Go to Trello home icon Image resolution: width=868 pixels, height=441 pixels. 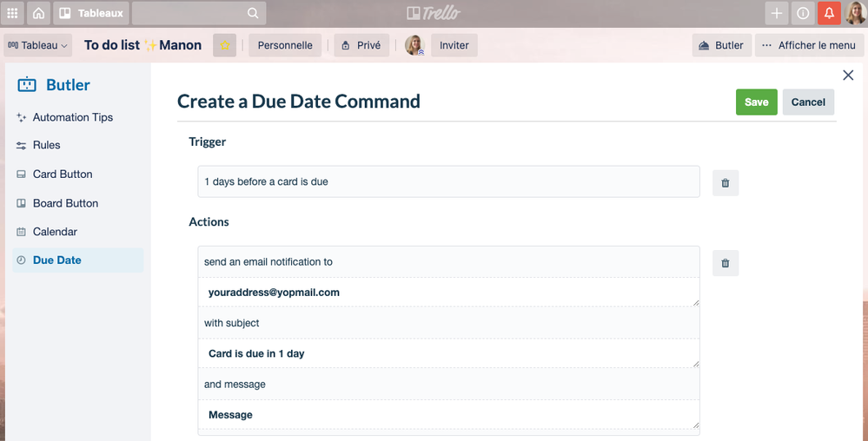(38, 13)
